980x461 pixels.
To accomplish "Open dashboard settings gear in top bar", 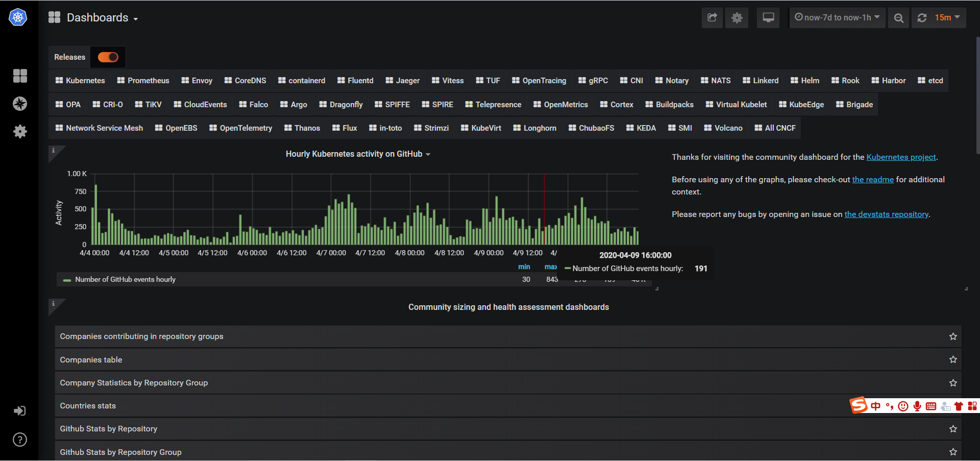I will pyautogui.click(x=737, y=18).
